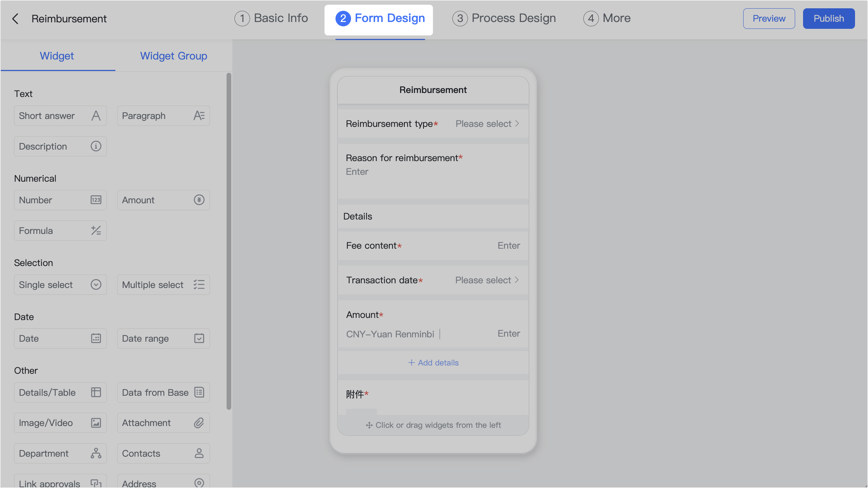Screen dimensions: 868x488
Task: Expand the Single select widget options
Action: coord(96,284)
